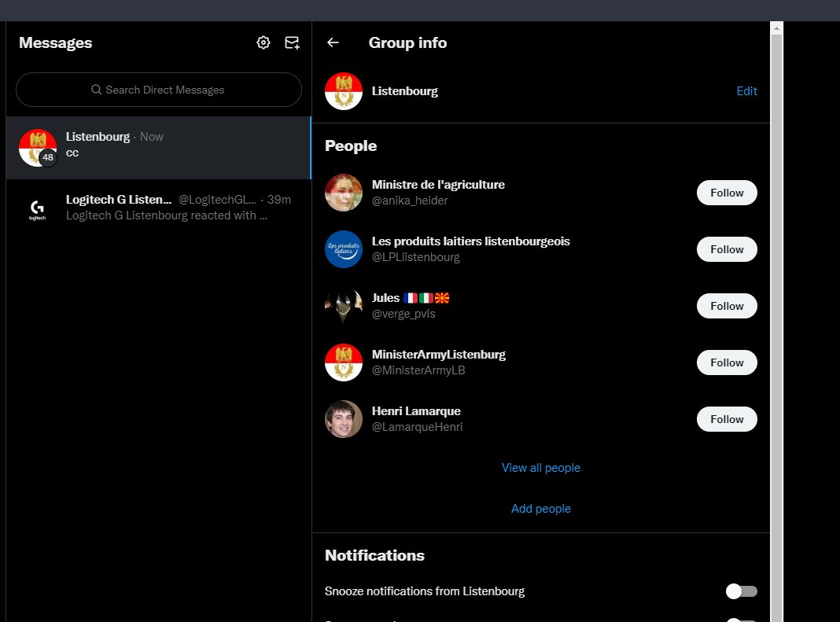Viewport: 840px width, 622px height.
Task: Click the @LPLlistenbourg handle
Action: tap(416, 257)
